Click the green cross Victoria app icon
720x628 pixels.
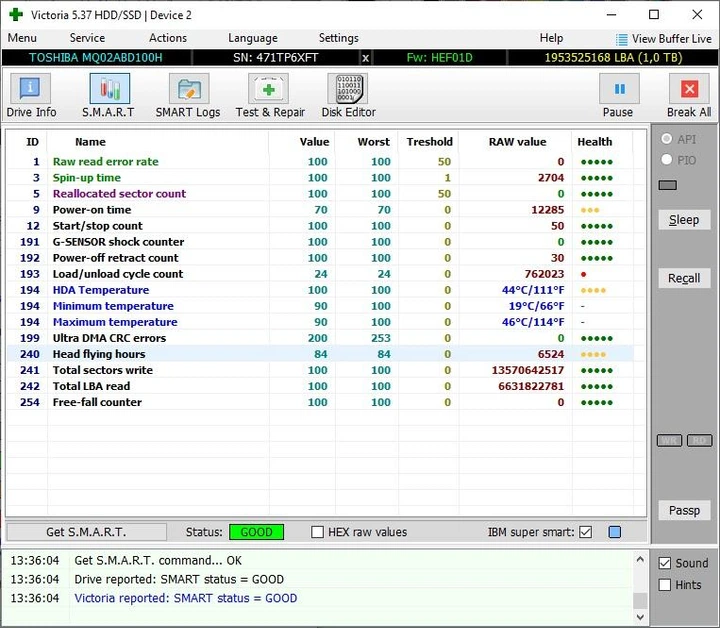pos(16,14)
